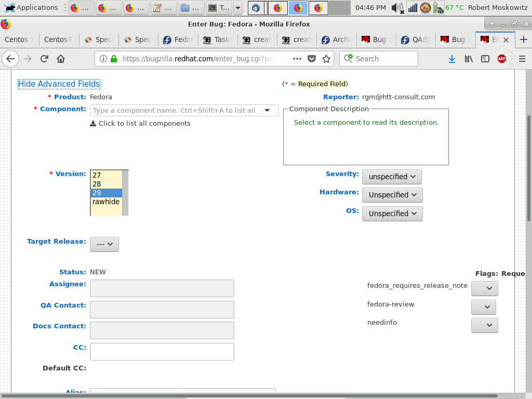Click the green padlock security icon

point(114,59)
